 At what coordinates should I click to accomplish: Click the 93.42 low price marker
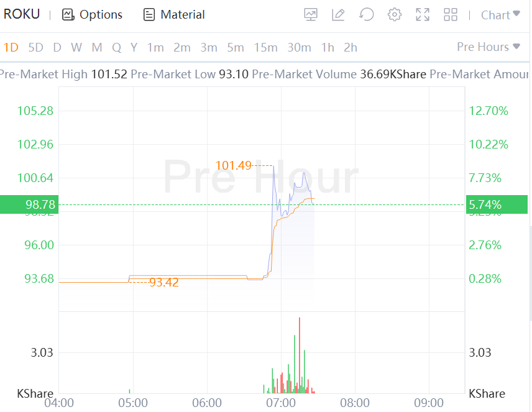tap(164, 283)
